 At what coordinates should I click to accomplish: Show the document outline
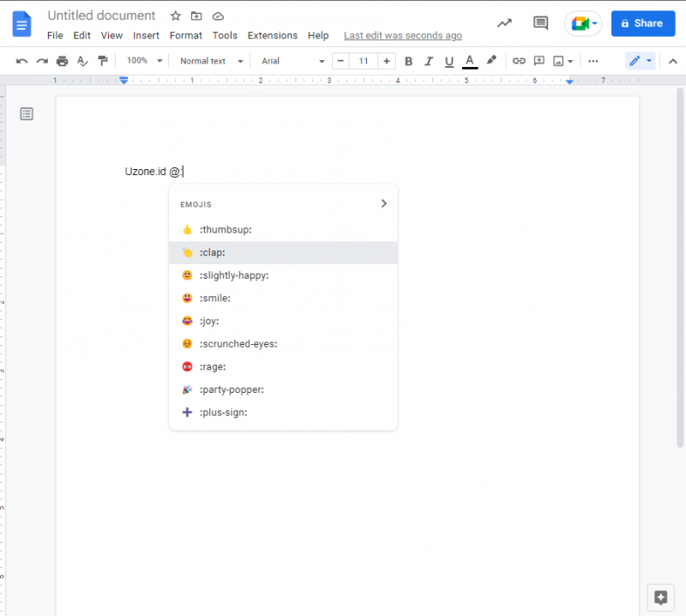click(x=27, y=114)
